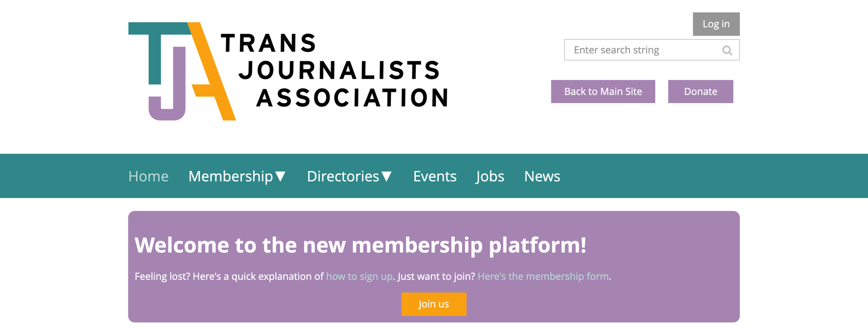This screenshot has height=329, width=868.
Task: Open the Membership menu in the teal bar
Action: click(x=230, y=176)
